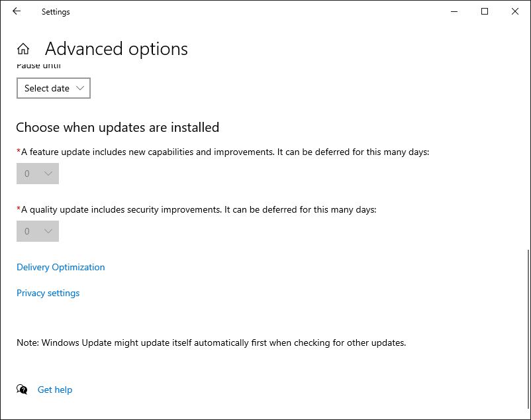Open the Privacy settings link
This screenshot has width=531, height=420.
[48, 293]
